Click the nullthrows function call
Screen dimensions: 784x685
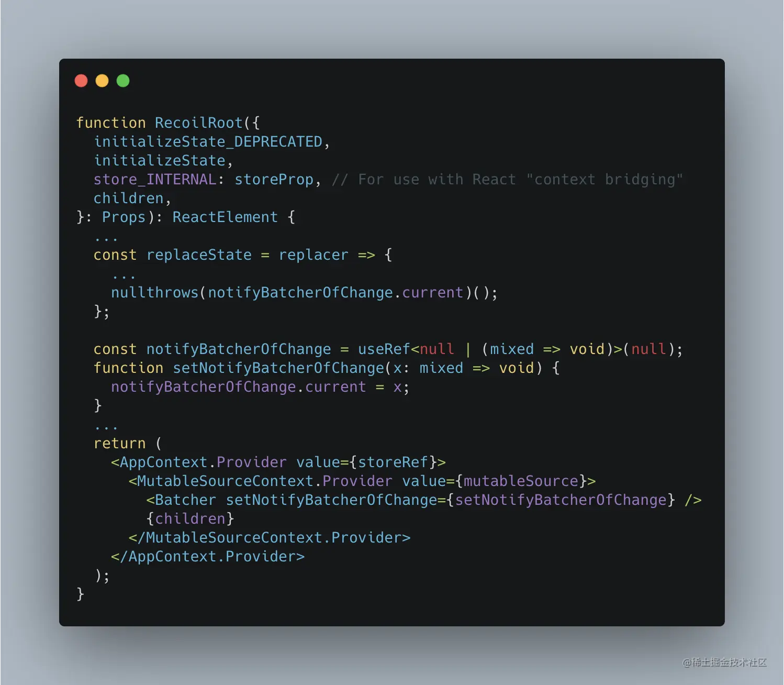155,293
